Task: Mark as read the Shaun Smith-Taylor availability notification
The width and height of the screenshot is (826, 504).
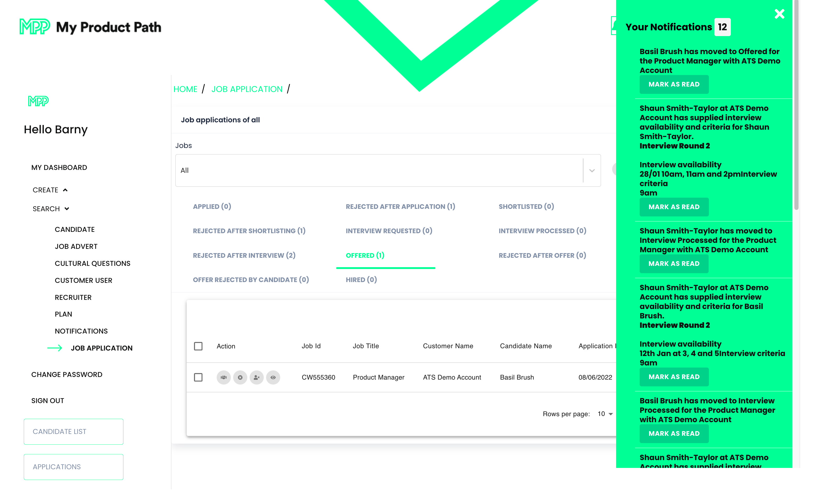Action: pos(674,207)
